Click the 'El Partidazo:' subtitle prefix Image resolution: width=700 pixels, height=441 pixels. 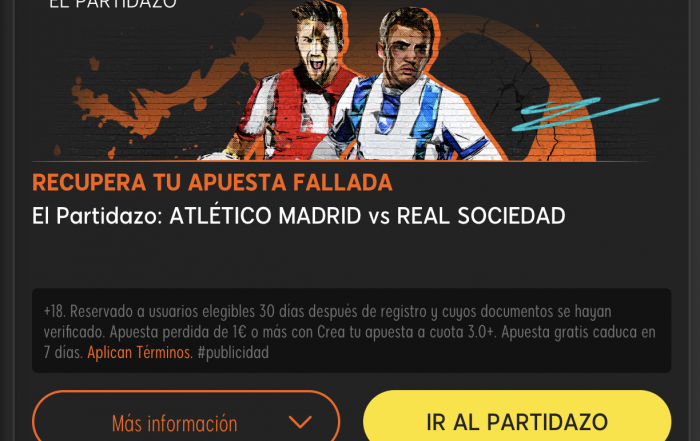pyautogui.click(x=97, y=216)
